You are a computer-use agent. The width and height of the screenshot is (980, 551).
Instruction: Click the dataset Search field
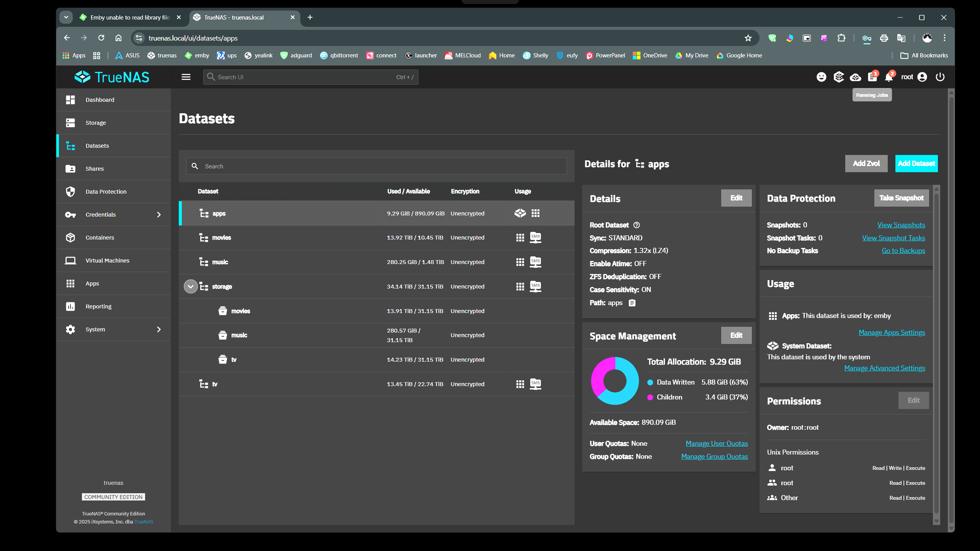[x=377, y=166]
